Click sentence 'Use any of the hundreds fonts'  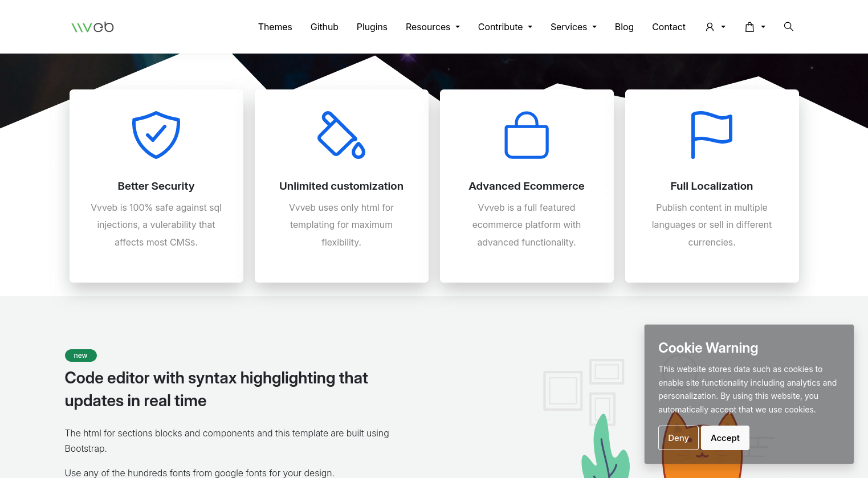(x=199, y=473)
